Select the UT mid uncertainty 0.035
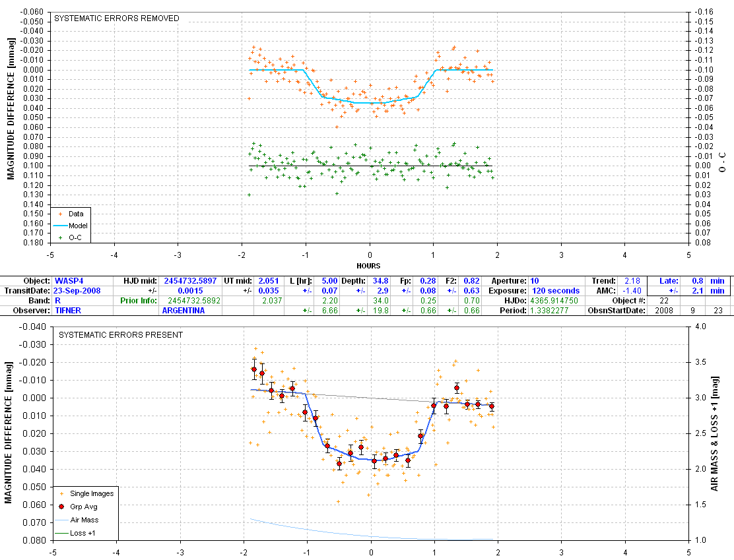Viewport: 734px width, 560px height. pos(269,291)
